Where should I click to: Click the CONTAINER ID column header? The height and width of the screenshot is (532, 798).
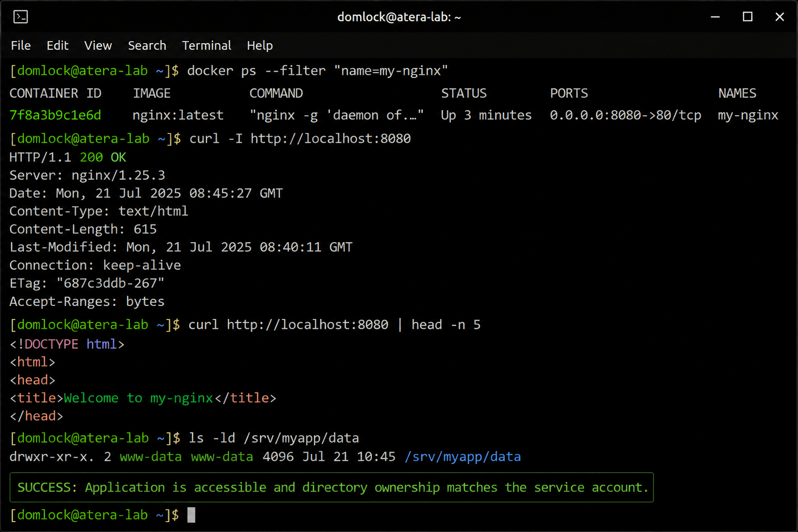point(56,94)
